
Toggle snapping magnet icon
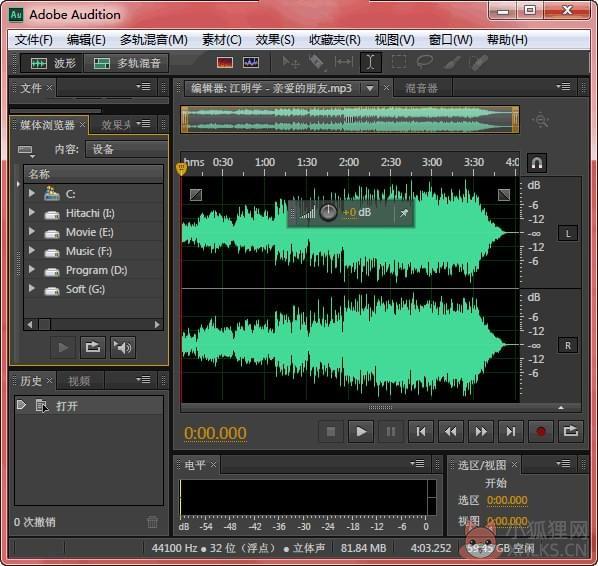point(537,163)
